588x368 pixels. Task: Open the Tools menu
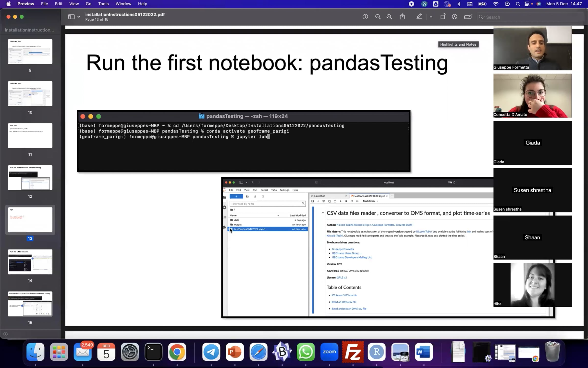(103, 4)
